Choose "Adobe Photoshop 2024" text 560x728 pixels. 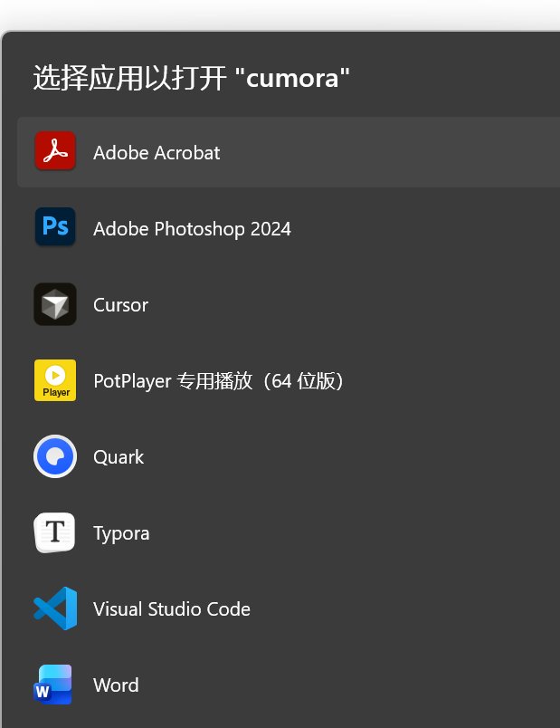(x=192, y=229)
